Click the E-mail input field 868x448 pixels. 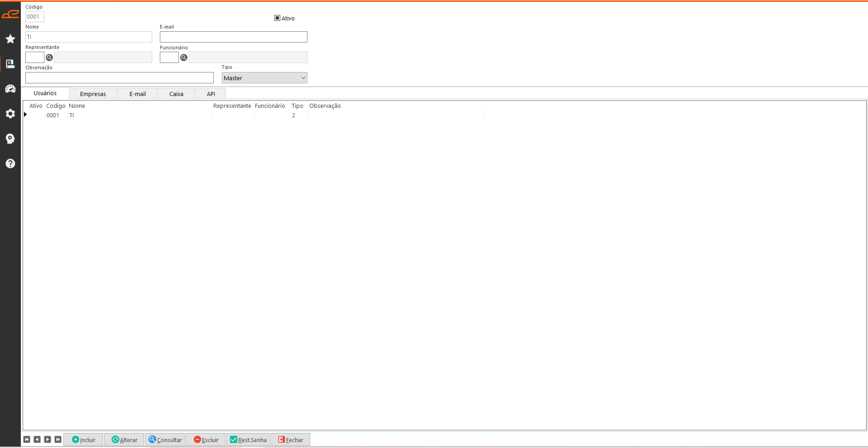233,37
